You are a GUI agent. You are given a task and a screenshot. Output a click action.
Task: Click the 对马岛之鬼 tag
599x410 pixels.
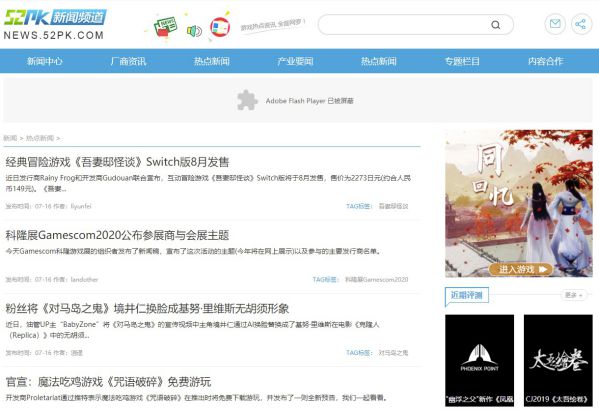[393, 353]
